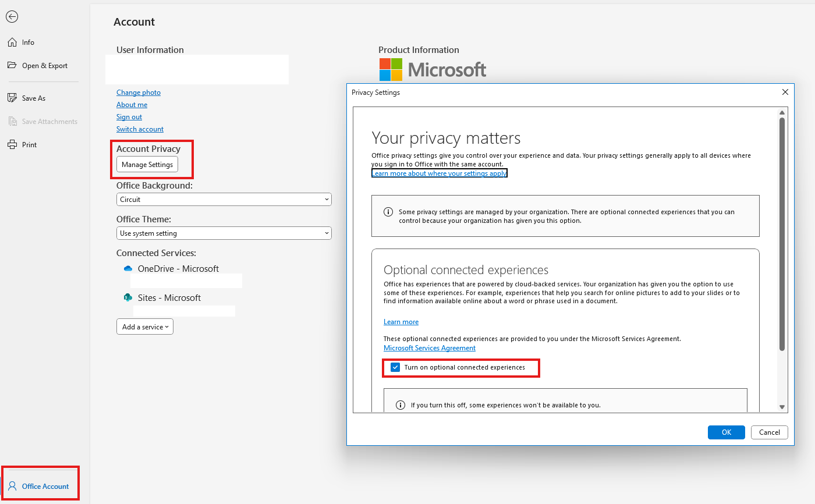Click the 'Product Information' heading
815x504 pixels.
click(x=419, y=50)
